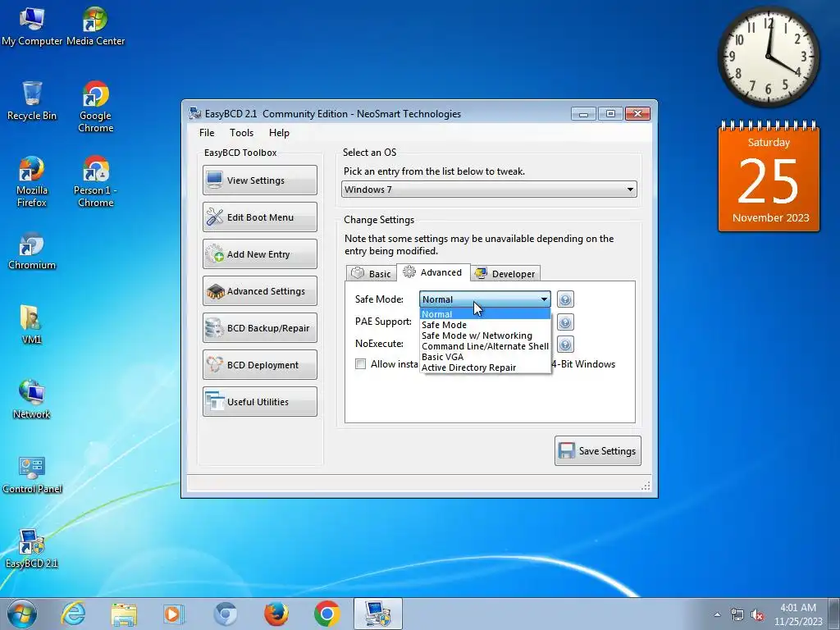
Task: Choose Active Directory Repair option
Action: tap(485, 367)
